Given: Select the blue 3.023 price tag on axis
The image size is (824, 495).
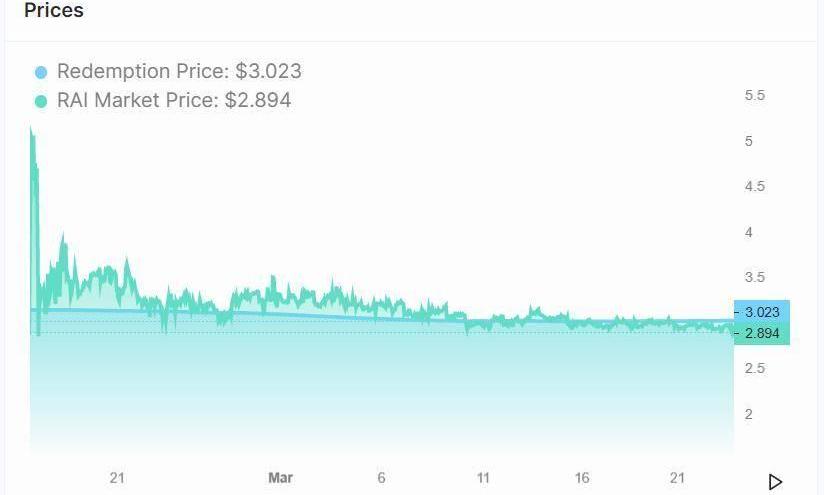Looking at the screenshot, I should pyautogui.click(x=762, y=312).
